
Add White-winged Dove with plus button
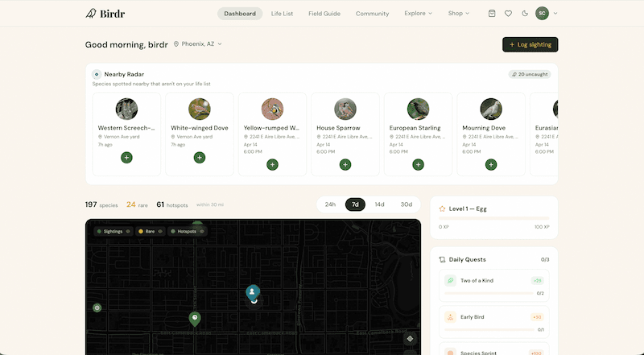click(200, 157)
